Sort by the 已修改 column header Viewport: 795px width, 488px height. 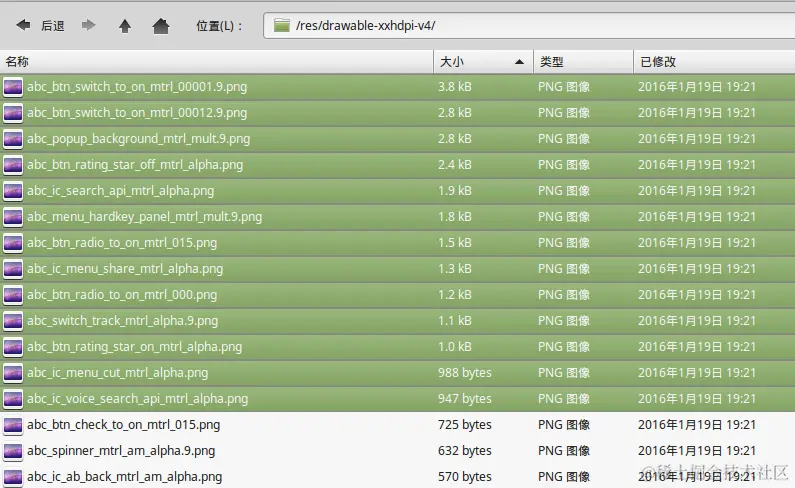pos(714,62)
